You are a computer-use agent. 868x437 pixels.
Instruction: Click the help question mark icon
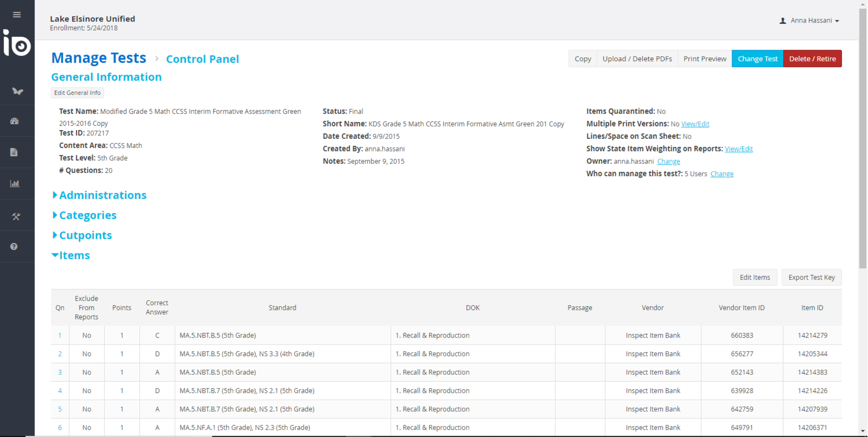[14, 246]
